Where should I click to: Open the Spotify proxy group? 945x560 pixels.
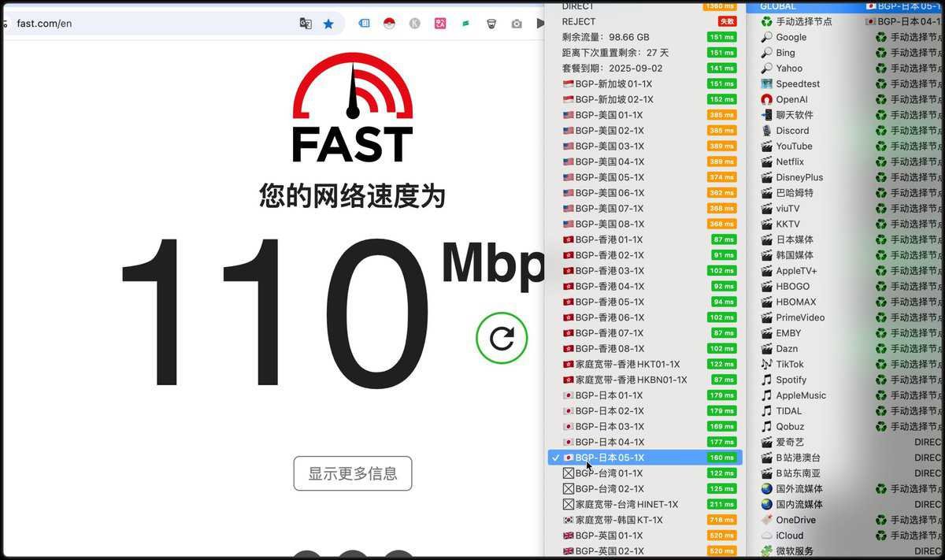(791, 380)
